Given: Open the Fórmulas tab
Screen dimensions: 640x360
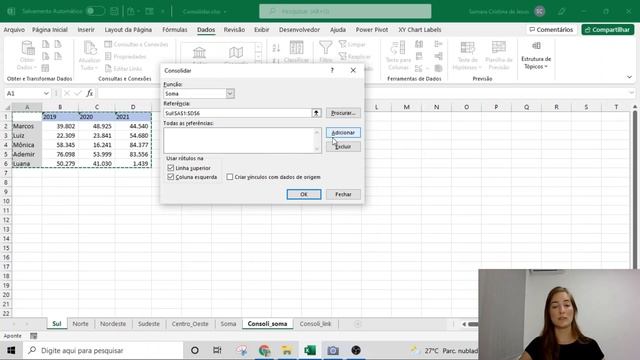Looking at the screenshot, I should point(175,30).
